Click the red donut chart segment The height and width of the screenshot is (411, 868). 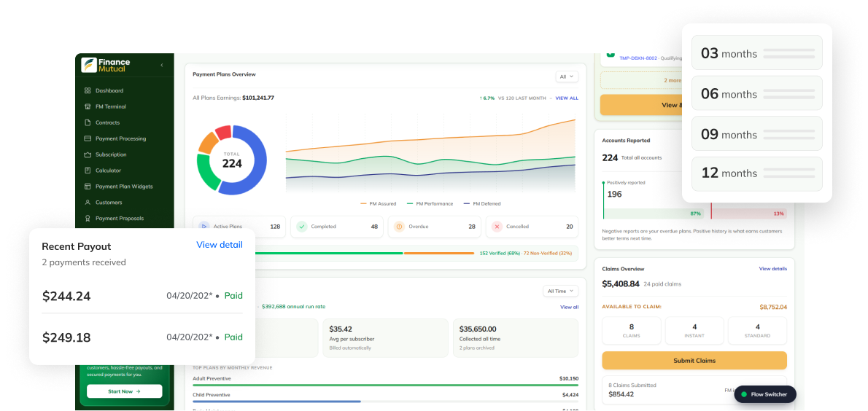point(223,132)
